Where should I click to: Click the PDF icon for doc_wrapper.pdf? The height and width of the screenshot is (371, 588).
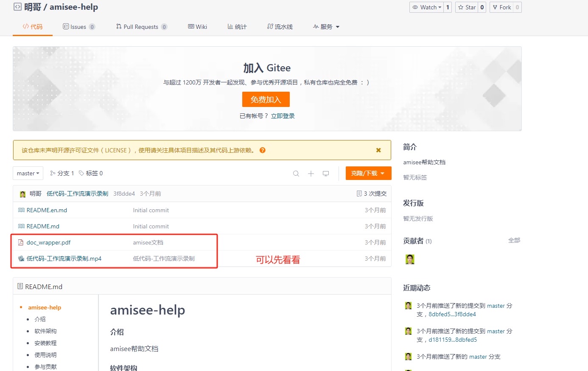tap(21, 242)
